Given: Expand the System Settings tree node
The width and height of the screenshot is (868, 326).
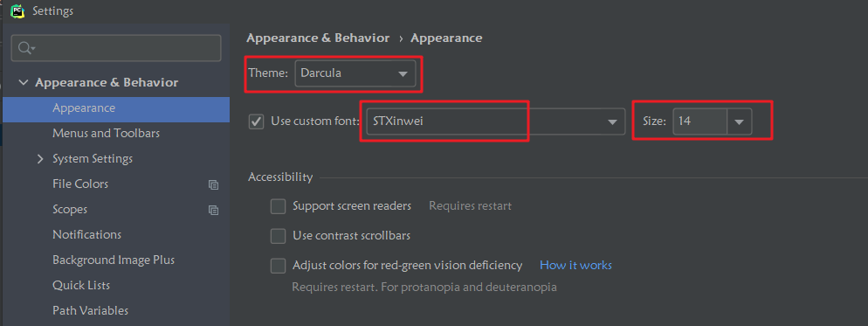Looking at the screenshot, I should (x=40, y=159).
